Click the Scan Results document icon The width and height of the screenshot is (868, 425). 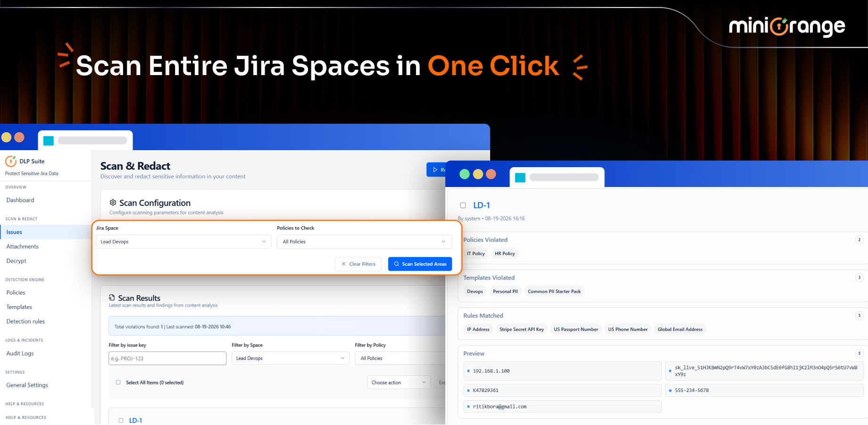click(x=112, y=297)
